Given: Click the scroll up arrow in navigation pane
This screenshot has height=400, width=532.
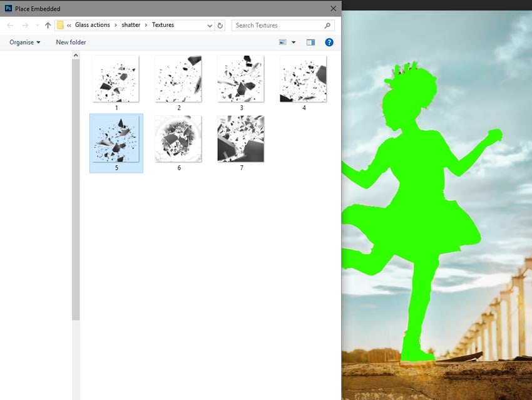Looking at the screenshot, I should (x=76, y=55).
